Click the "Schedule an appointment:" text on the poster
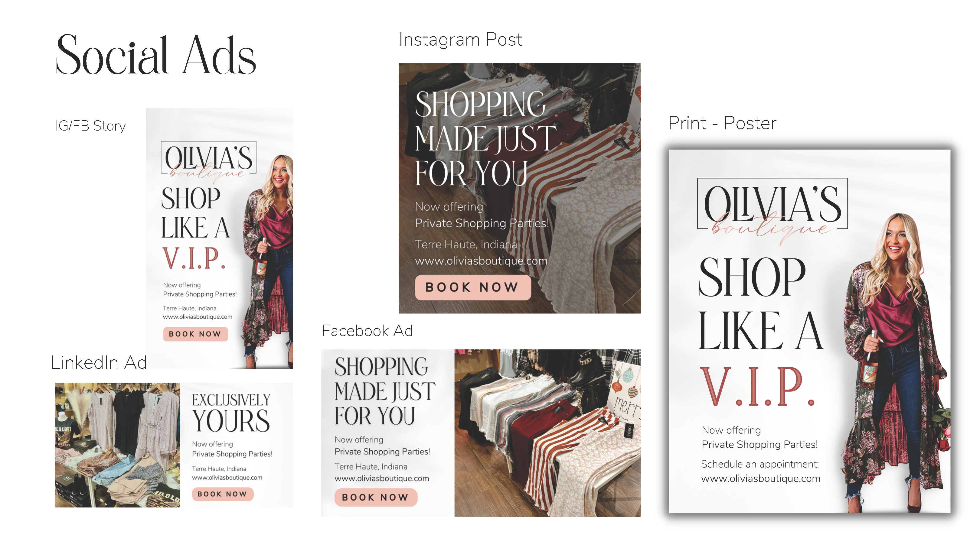The image size is (980, 551). coord(760,464)
